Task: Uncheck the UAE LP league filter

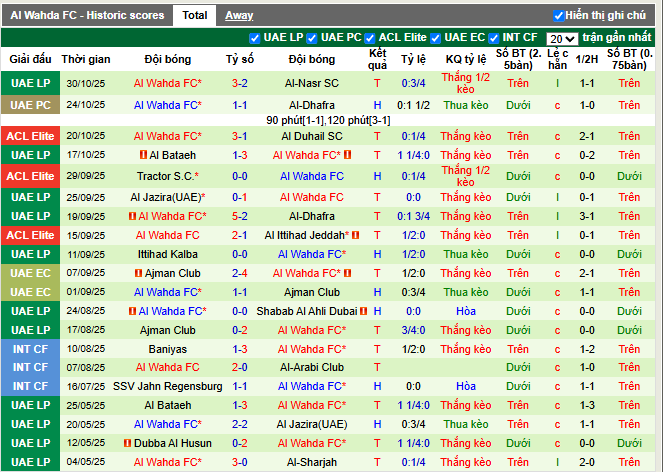Action: [x=255, y=38]
